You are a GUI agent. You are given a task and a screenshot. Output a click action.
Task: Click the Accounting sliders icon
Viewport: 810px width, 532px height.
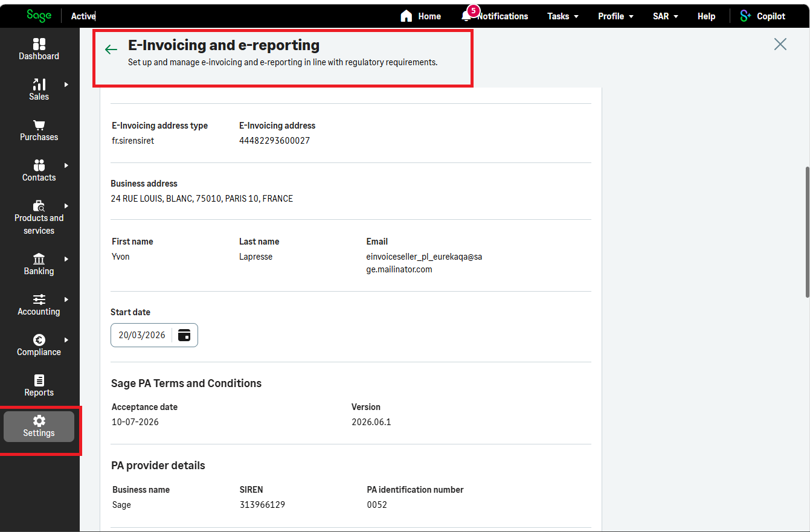click(39, 300)
